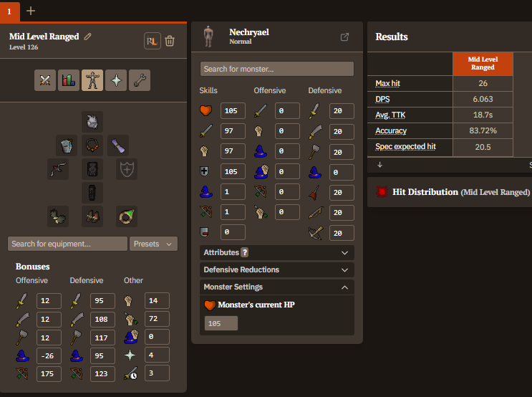Click the Search for monster field
The width and height of the screenshot is (532, 397).
tap(276, 70)
